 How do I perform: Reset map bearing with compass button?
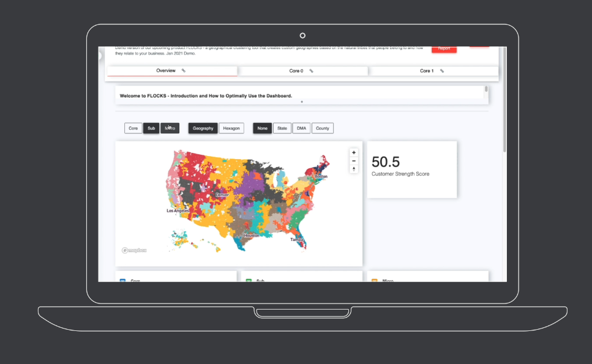tap(354, 169)
